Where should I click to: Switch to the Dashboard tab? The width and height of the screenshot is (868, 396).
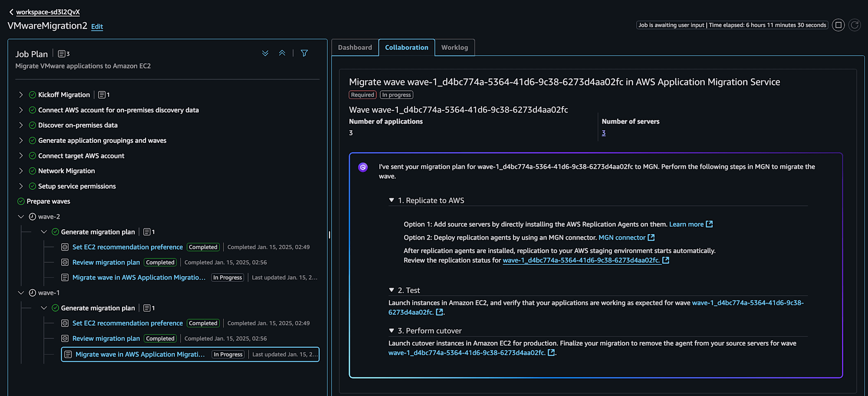pos(355,47)
